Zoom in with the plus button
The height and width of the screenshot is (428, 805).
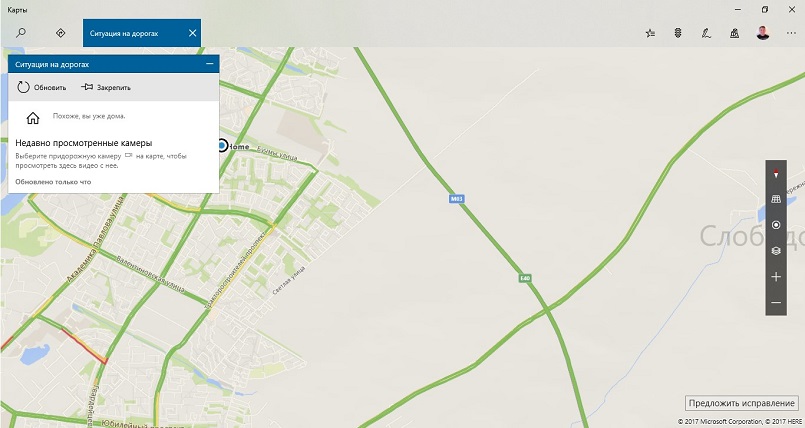[x=776, y=277]
